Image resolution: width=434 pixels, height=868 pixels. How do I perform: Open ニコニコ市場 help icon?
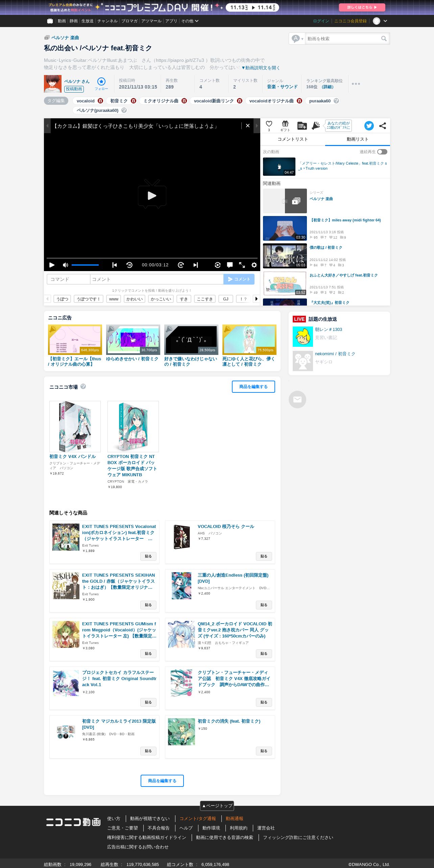pos(83,386)
